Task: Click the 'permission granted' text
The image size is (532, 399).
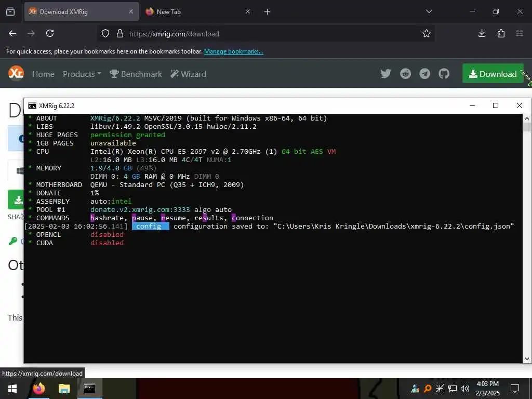Action: [128, 135]
